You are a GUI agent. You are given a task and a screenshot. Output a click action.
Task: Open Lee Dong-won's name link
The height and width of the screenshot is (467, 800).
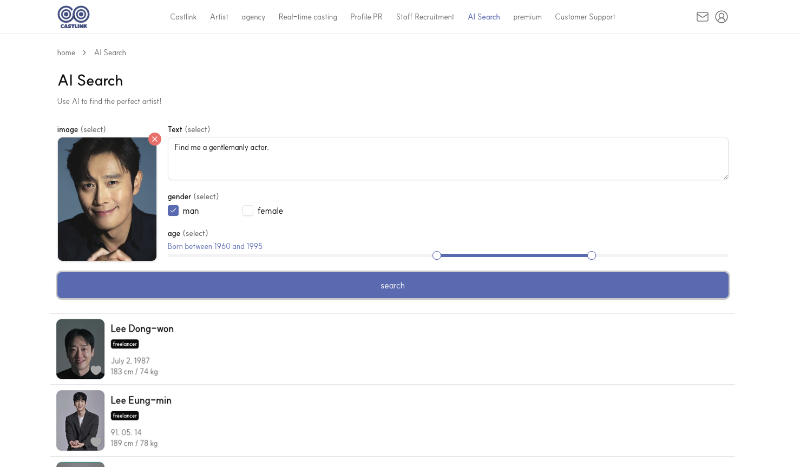click(x=142, y=329)
